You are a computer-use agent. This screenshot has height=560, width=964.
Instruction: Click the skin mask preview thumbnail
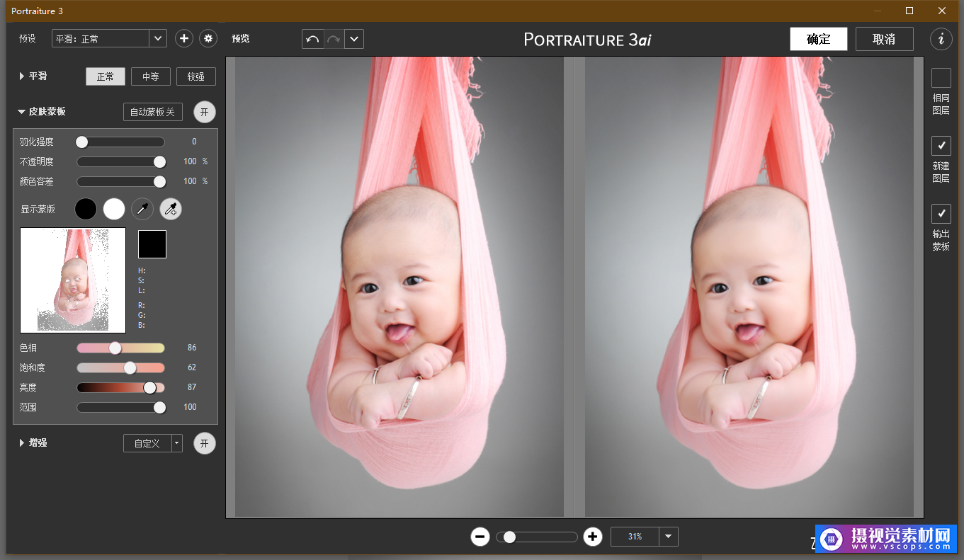(x=73, y=280)
